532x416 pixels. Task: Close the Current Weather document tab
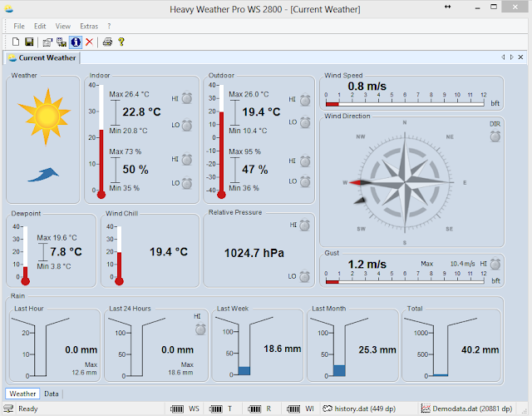(521, 57)
